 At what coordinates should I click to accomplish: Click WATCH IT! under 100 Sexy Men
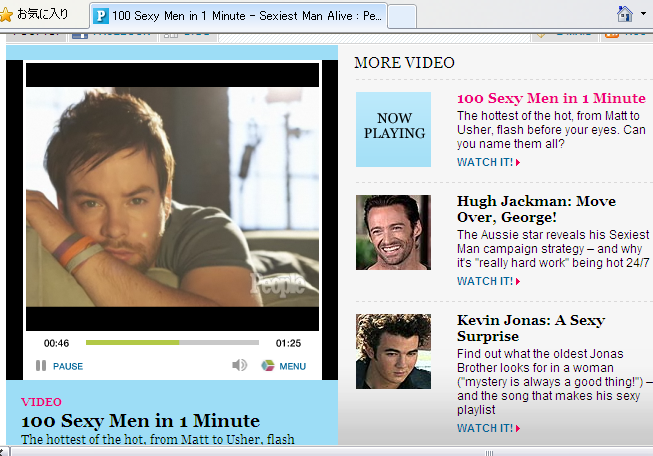489,162
